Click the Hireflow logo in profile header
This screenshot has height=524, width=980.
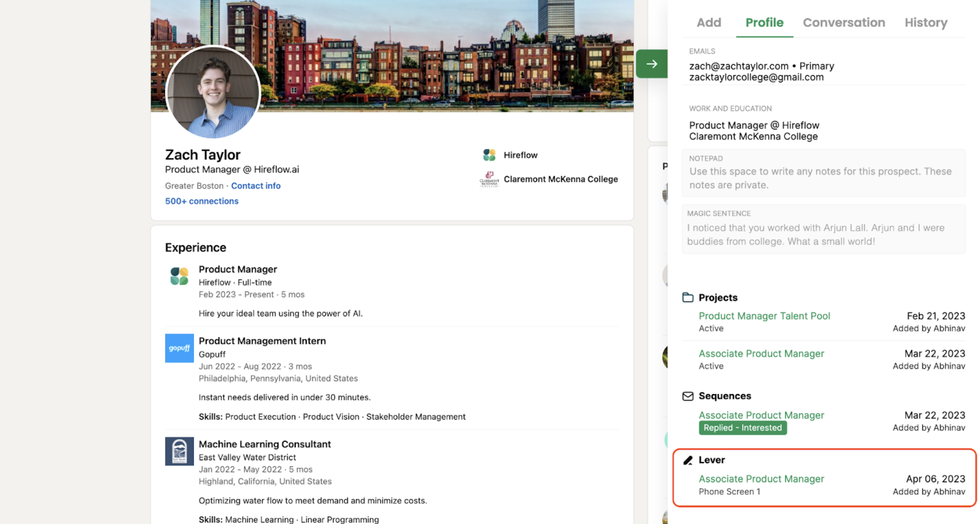click(x=489, y=155)
